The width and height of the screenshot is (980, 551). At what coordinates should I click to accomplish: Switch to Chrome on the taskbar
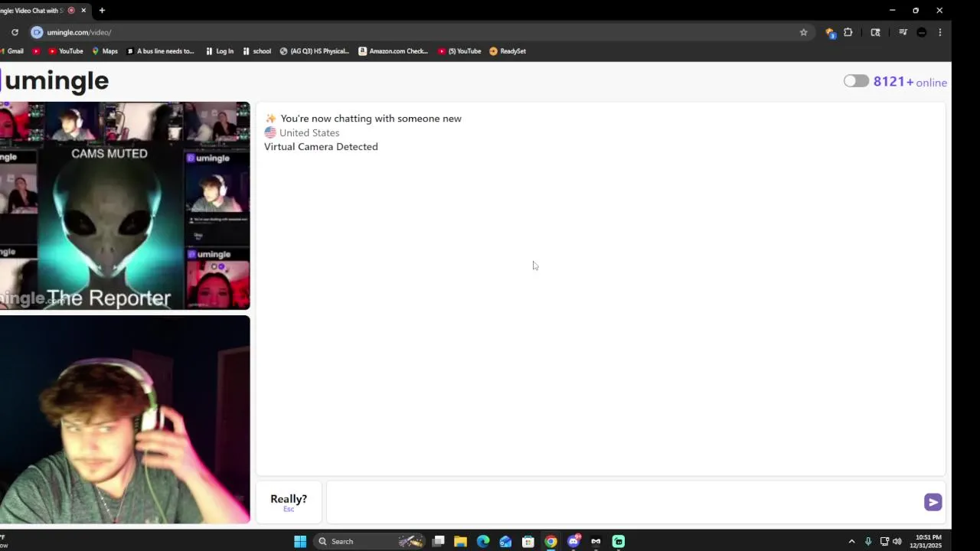pos(550,541)
